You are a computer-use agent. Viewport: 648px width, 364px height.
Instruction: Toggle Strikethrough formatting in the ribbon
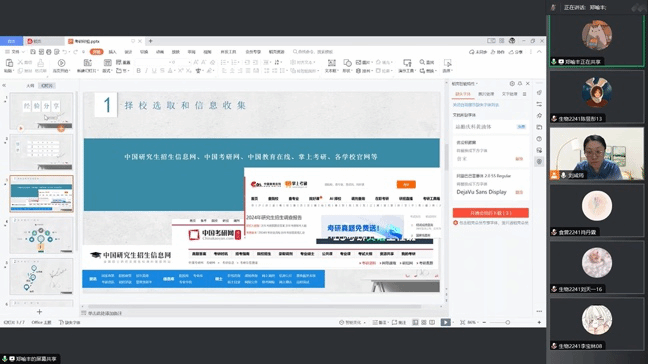(x=162, y=71)
